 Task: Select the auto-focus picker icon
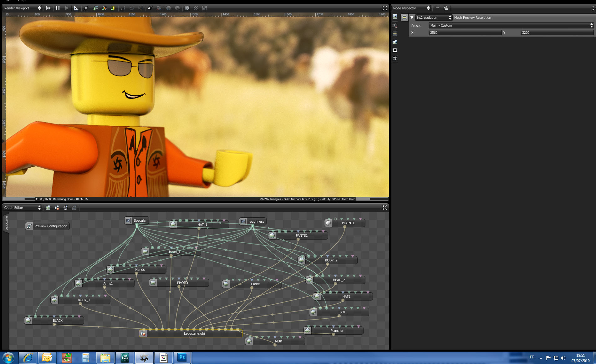click(x=123, y=8)
